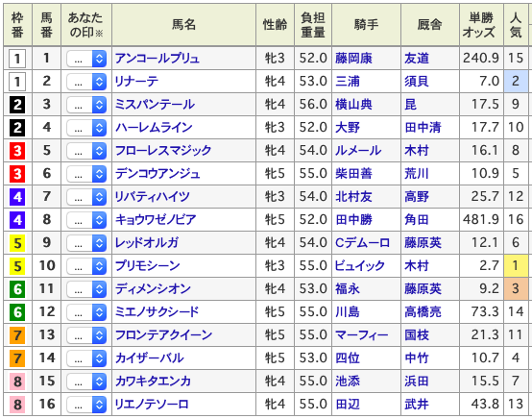Screen dimensions: 532x419
Task: Open the mark dropdown for アンコールプリュ
Action: [86, 59]
